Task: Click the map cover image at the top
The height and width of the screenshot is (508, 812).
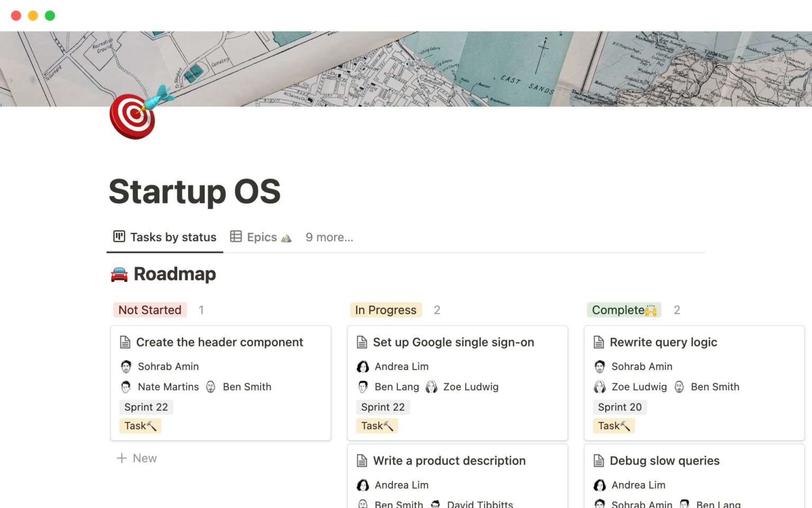Action: click(x=406, y=69)
